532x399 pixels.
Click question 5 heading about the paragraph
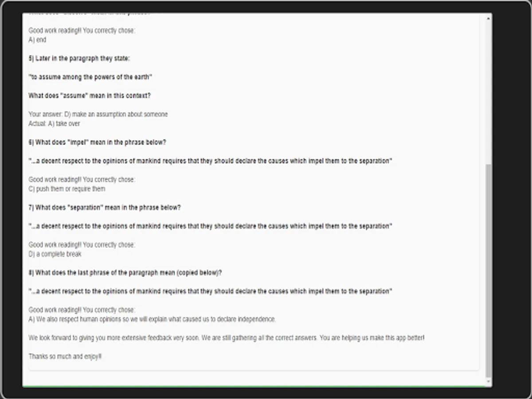79,59
